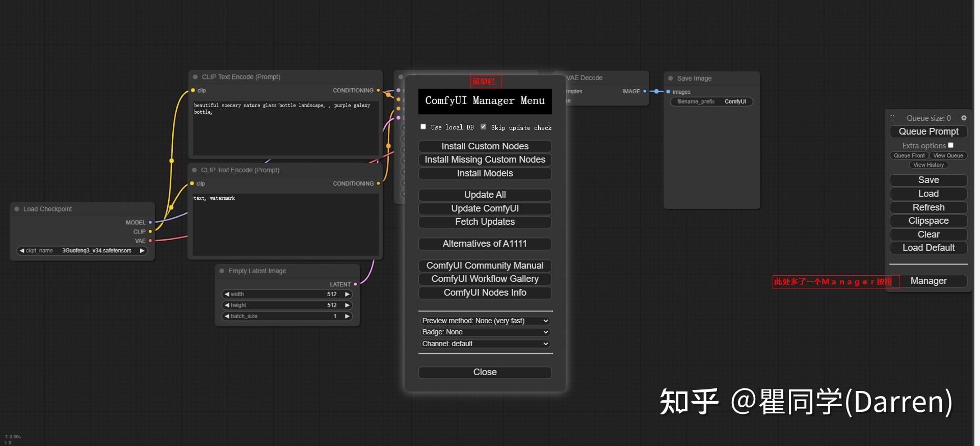Click the positive prompt text box
Viewport: 980px width, 446px height.
(x=285, y=128)
